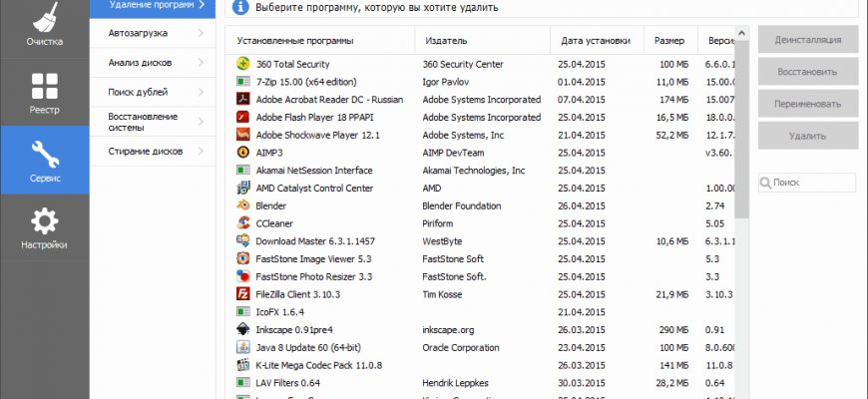The height and width of the screenshot is (399, 868).
Task: Sort by Размер column header
Action: click(670, 40)
